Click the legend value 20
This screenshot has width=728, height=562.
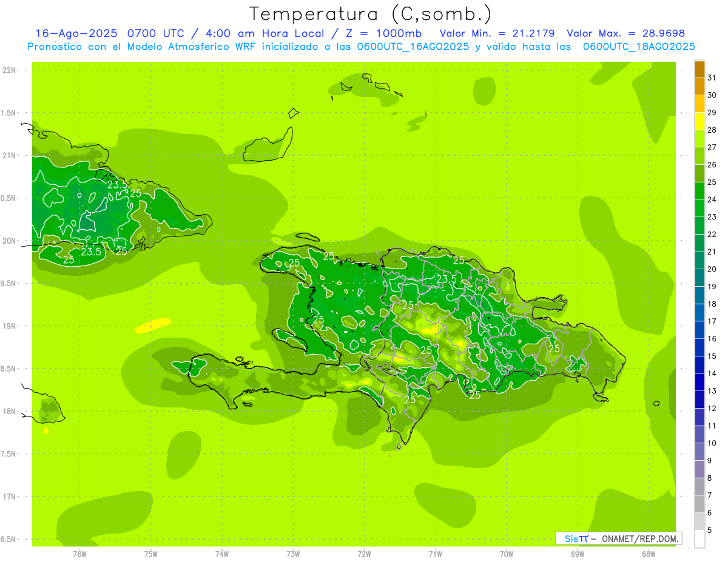[712, 269]
